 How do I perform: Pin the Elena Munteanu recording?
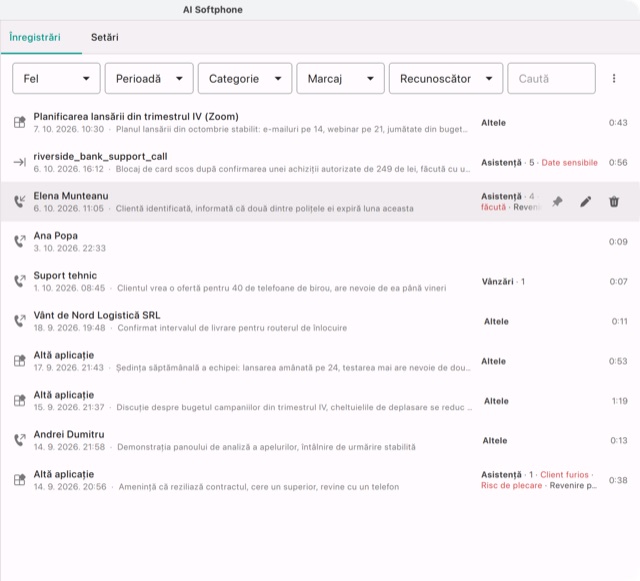click(x=557, y=202)
